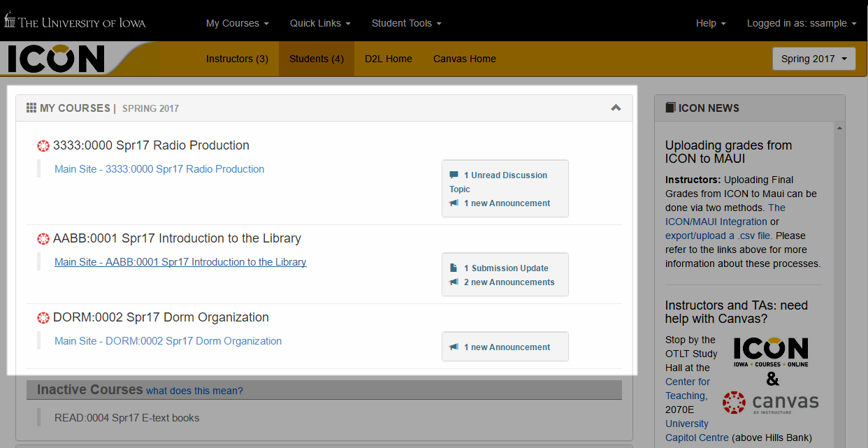This screenshot has width=868, height=448.
Task: Click 1 new Announcement for Dorm Organization
Action: (507, 347)
